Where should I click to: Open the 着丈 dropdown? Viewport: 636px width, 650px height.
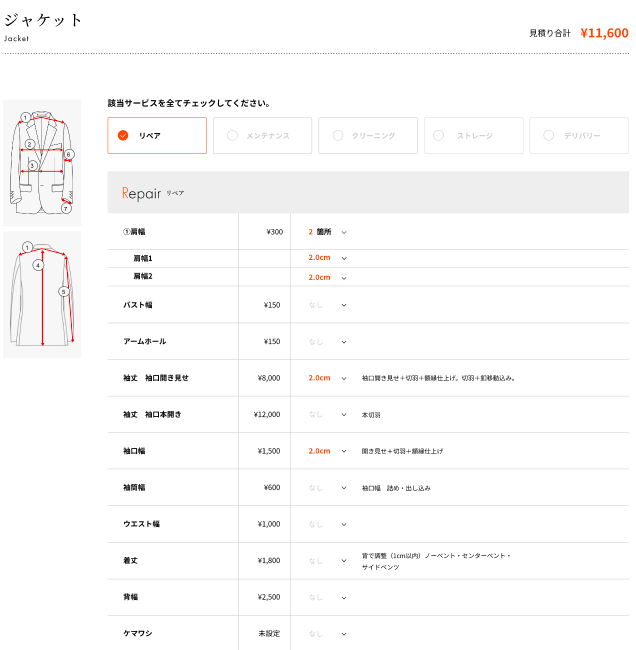(328, 561)
